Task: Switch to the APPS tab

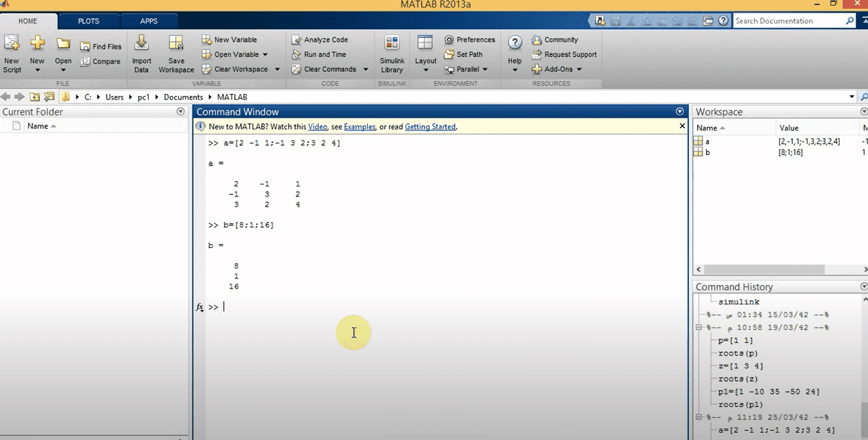Action: point(149,21)
